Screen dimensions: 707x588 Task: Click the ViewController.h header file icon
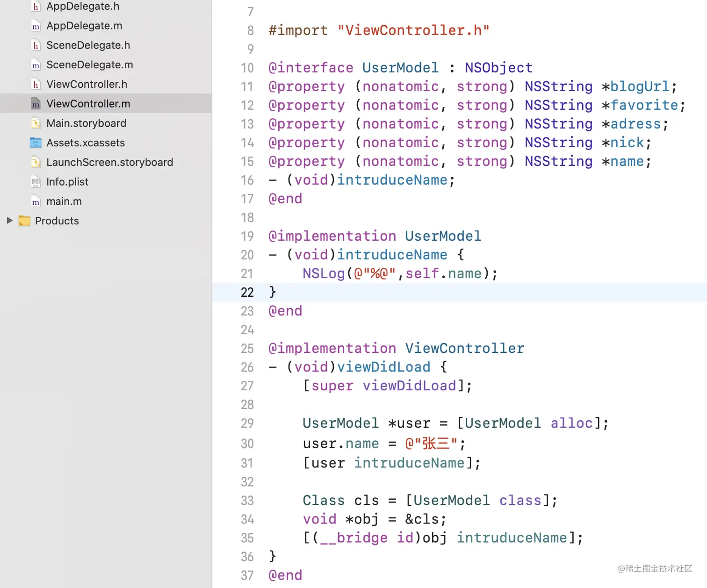tap(36, 85)
